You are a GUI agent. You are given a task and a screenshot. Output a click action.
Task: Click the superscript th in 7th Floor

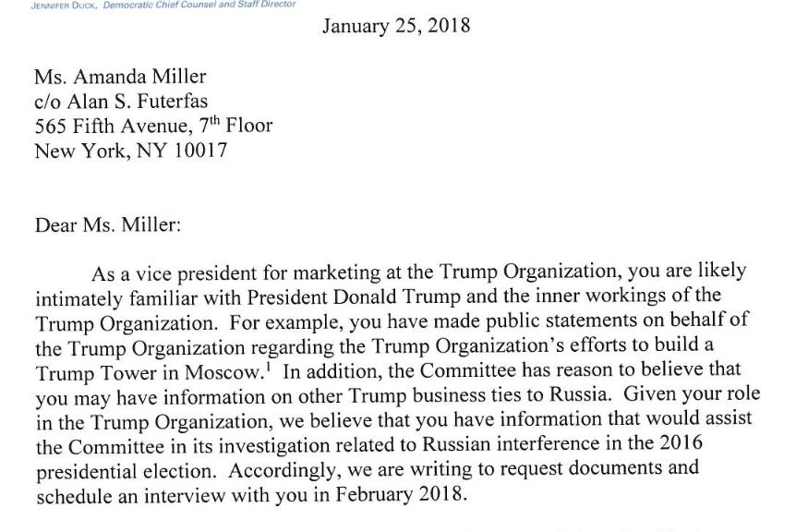click(x=218, y=120)
